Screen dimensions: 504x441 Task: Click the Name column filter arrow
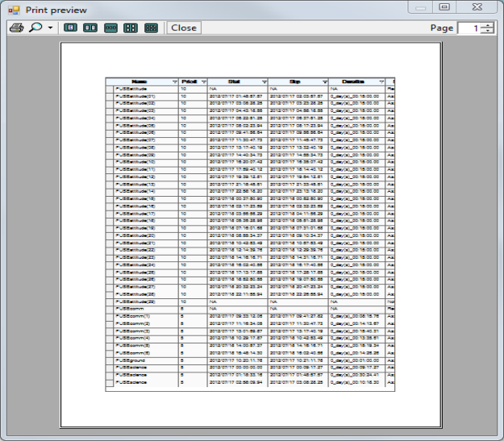click(175, 82)
